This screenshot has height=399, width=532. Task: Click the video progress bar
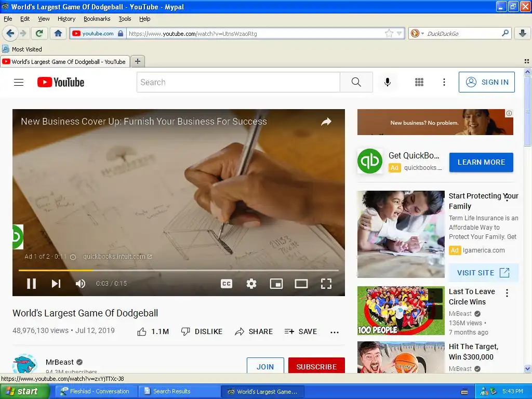point(179,270)
